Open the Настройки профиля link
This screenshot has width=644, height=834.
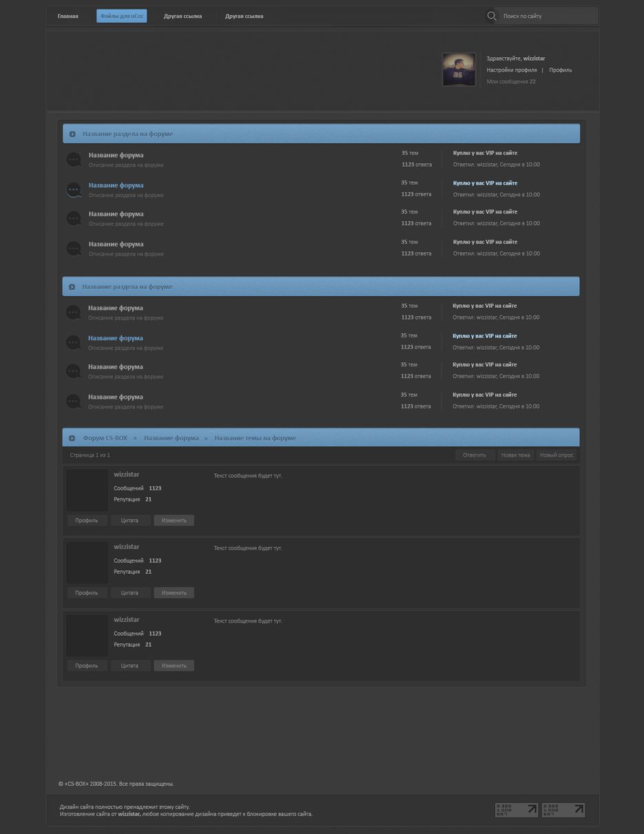pyautogui.click(x=511, y=70)
